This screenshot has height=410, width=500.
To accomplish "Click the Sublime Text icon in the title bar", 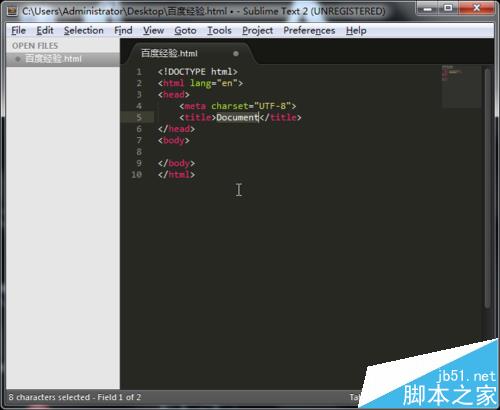I will click(12, 11).
